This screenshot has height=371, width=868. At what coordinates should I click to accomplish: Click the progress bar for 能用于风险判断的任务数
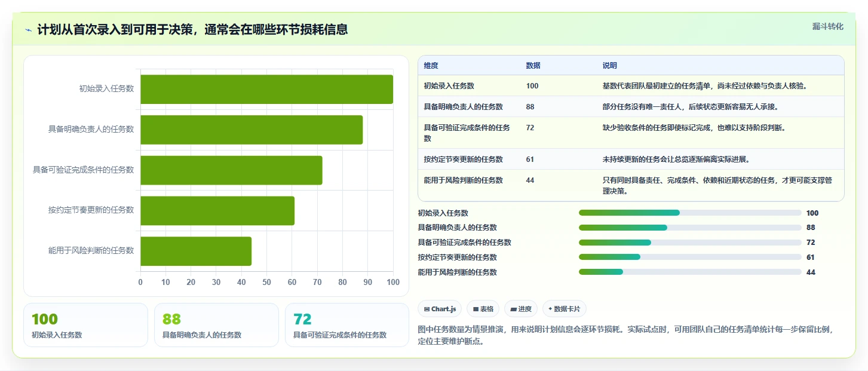(690, 272)
